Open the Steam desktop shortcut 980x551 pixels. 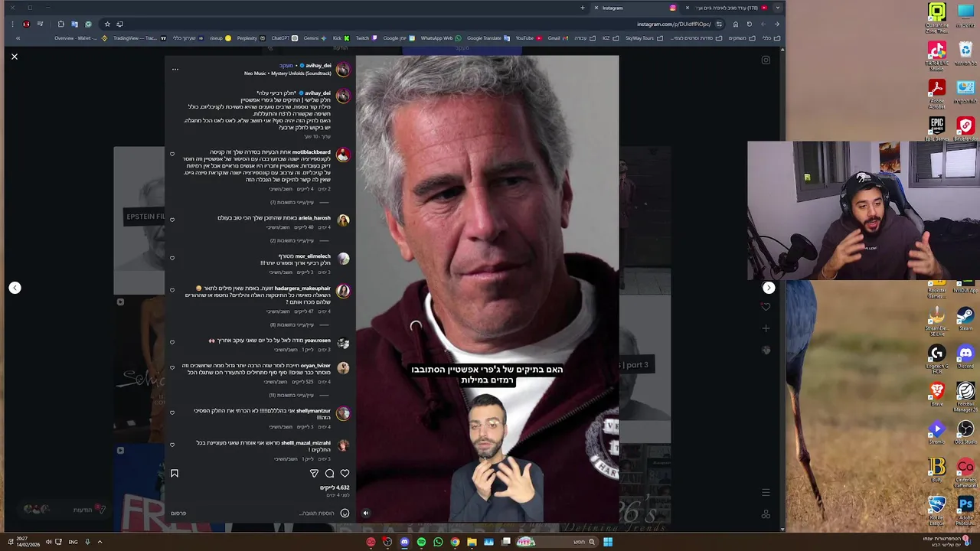tap(965, 318)
